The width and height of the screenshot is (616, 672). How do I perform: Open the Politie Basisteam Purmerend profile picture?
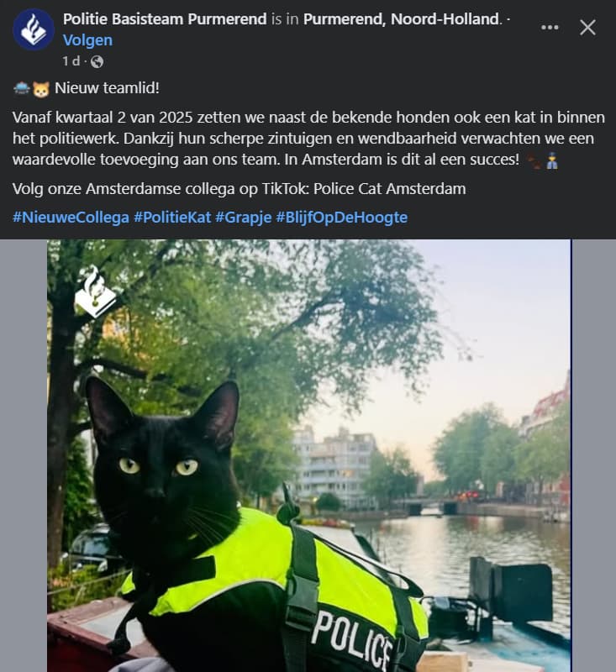click(34, 30)
